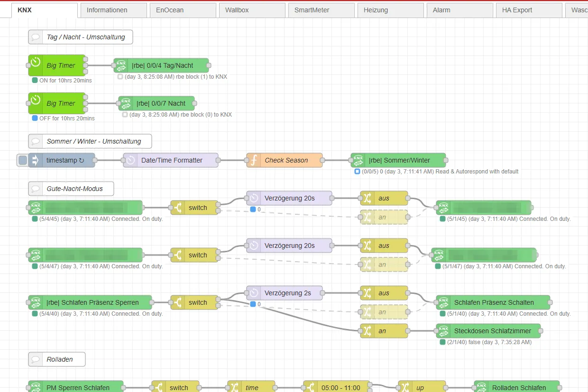Screen dimensions: 588x392
Task: Click the KNX icon on Schlafen Präsenz Schalten node
Action: (443, 302)
